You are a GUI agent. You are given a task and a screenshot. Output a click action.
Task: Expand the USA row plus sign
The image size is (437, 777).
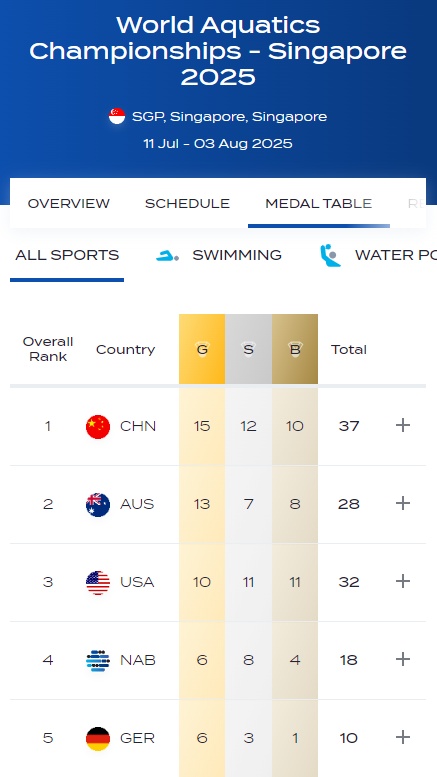(403, 581)
